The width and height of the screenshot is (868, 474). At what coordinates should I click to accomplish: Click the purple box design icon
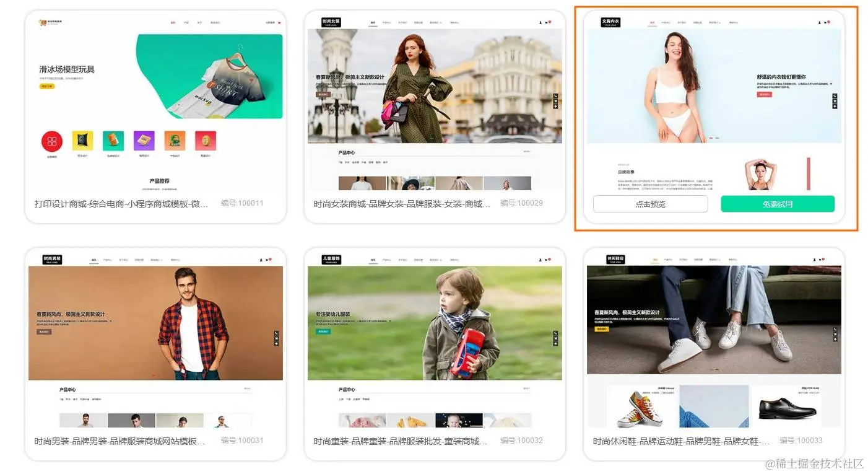coord(144,141)
